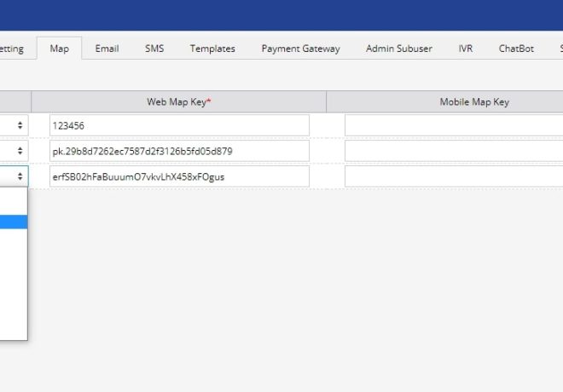Click the Mobile Map Key field in third row

[453, 176]
